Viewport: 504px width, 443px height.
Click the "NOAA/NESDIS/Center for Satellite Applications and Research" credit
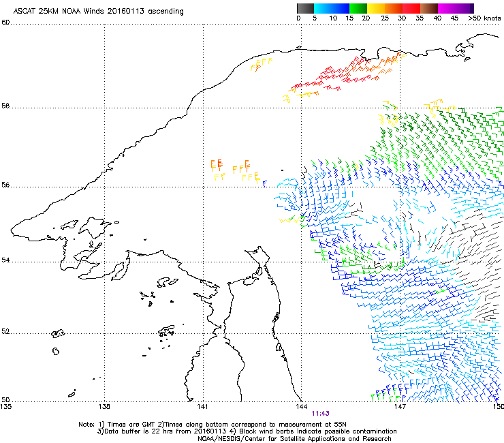click(x=294, y=439)
